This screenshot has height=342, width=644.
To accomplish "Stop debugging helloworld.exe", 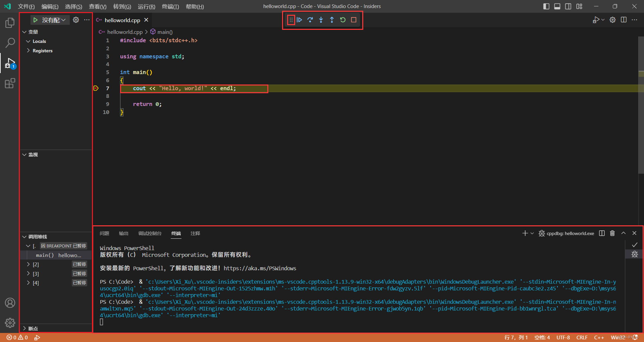I will point(353,20).
